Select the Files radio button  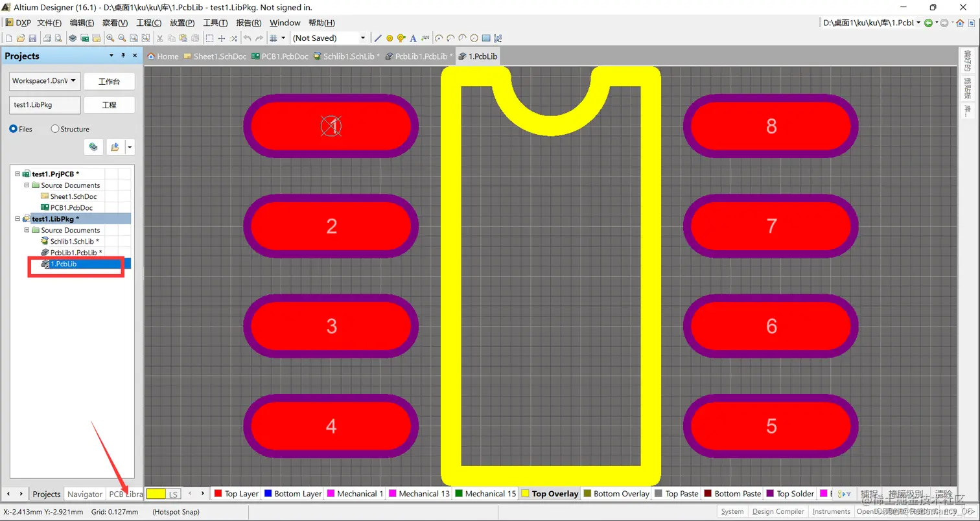click(x=13, y=129)
